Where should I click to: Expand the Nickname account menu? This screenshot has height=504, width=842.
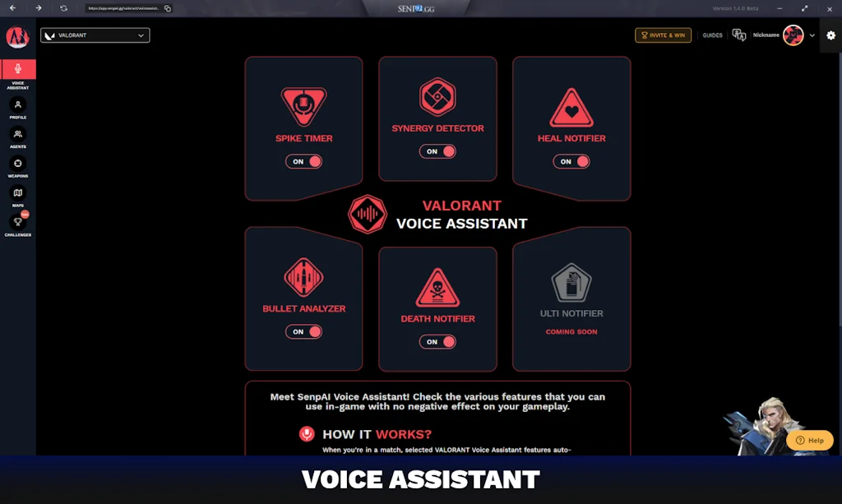812,35
